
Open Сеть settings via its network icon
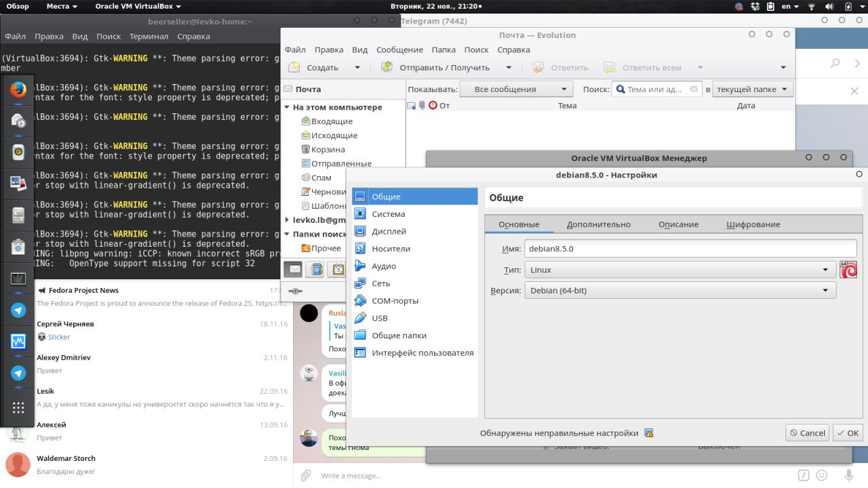click(x=360, y=283)
